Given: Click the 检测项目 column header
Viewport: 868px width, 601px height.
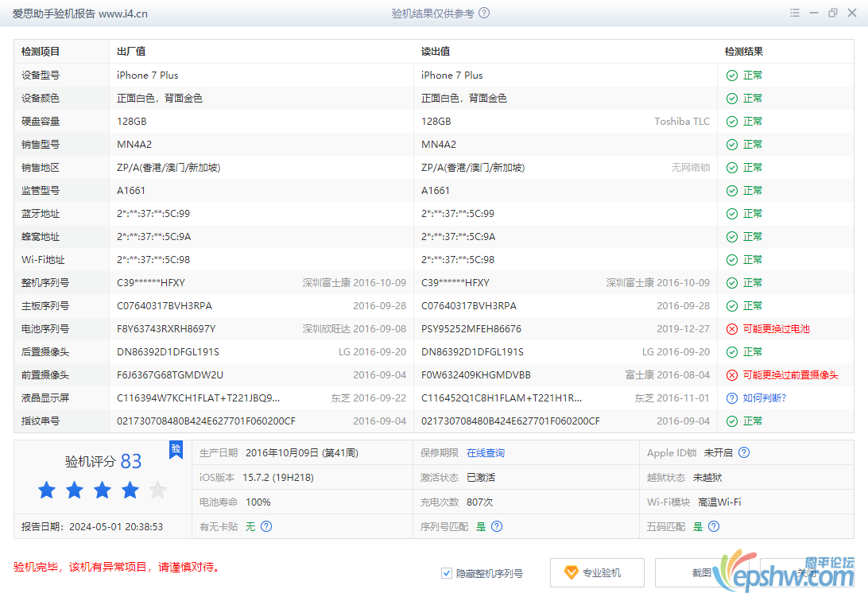Looking at the screenshot, I should pyautogui.click(x=41, y=52).
